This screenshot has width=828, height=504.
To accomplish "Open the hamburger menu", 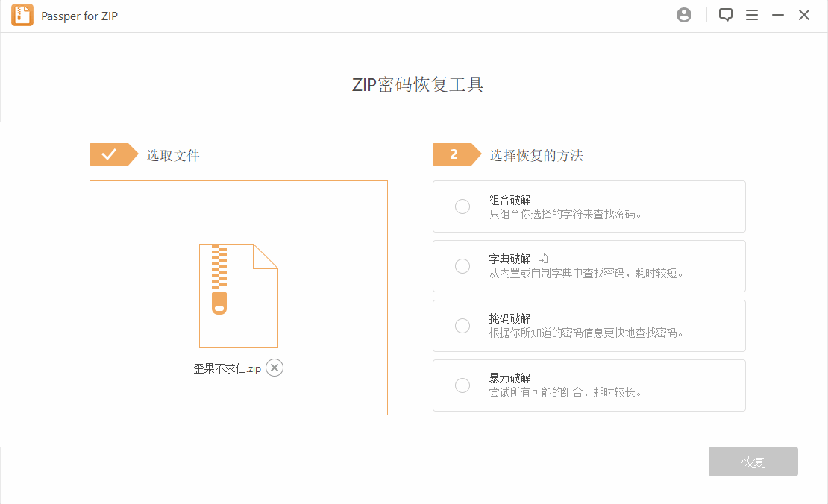I will click(x=752, y=14).
